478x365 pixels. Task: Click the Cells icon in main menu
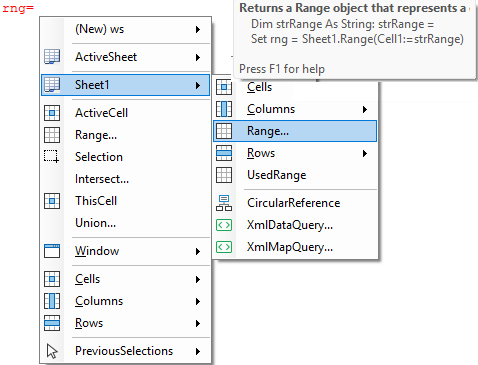(52, 279)
